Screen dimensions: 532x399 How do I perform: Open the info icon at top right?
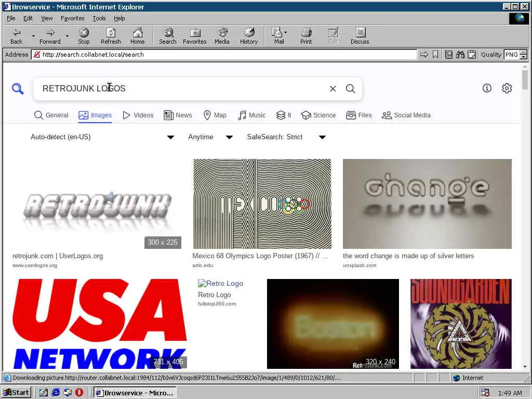[x=487, y=88]
